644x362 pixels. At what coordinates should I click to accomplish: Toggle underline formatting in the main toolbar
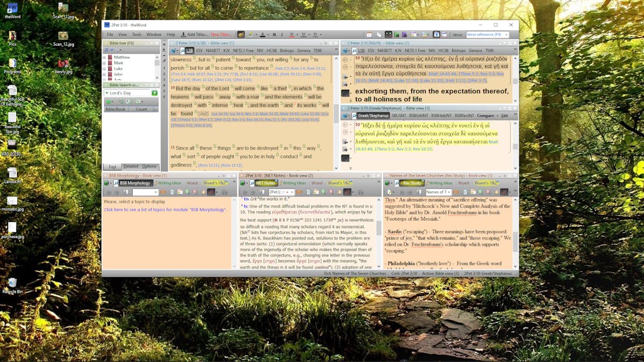(292, 35)
